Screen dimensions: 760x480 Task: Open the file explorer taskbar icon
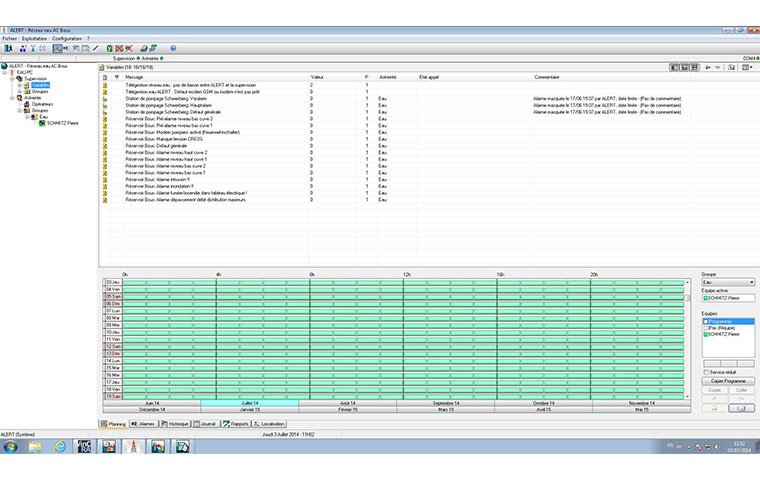click(35, 447)
